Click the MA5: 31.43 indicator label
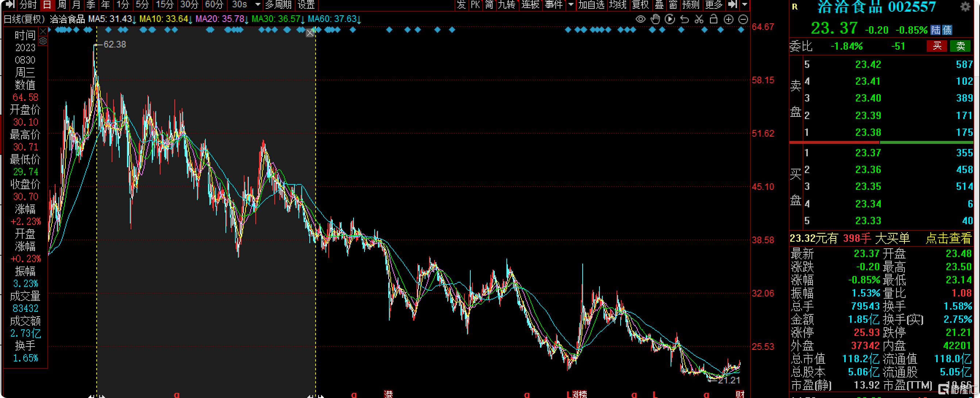Viewport: 980px width, 398px height. 110,19
